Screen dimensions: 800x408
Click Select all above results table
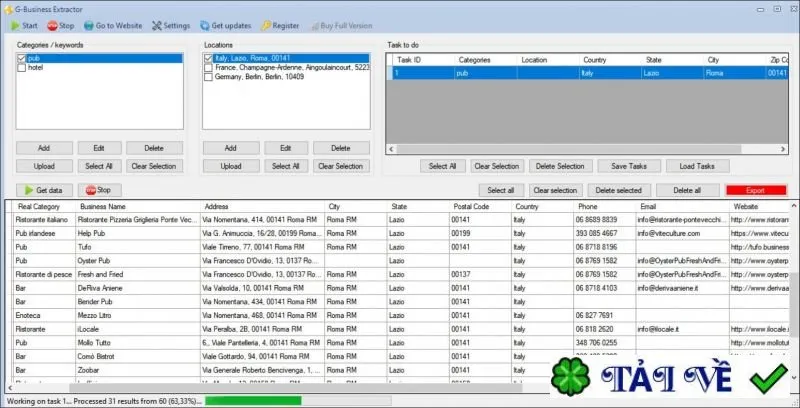click(501, 190)
